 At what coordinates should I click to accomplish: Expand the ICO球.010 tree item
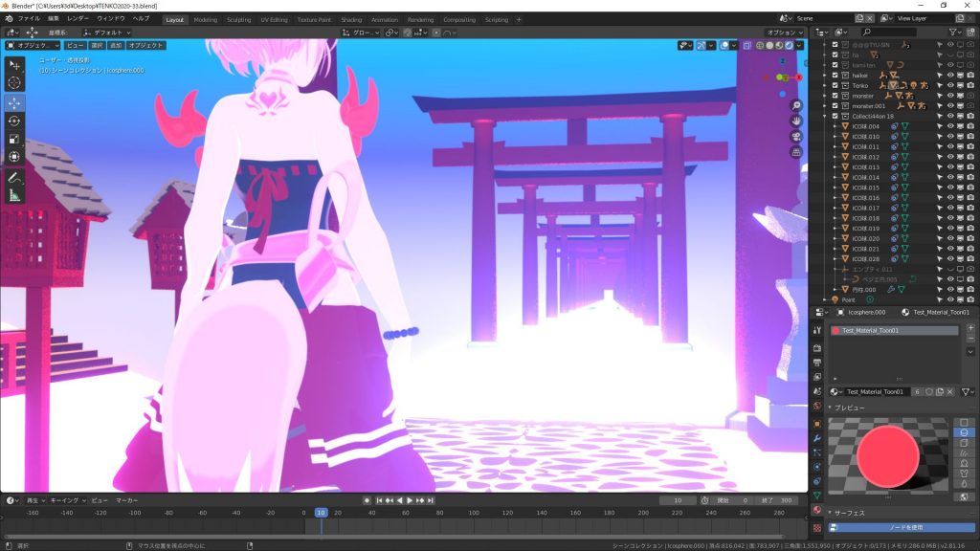835,136
